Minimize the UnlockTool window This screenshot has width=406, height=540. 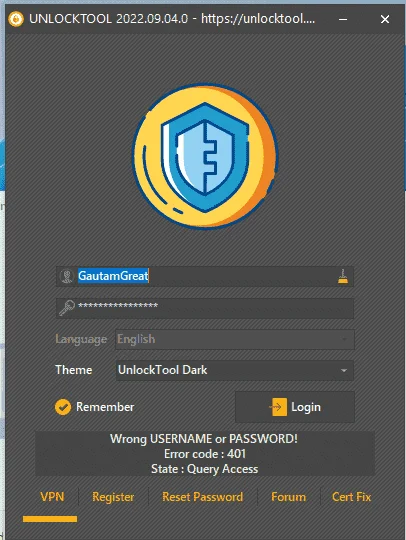(343, 19)
